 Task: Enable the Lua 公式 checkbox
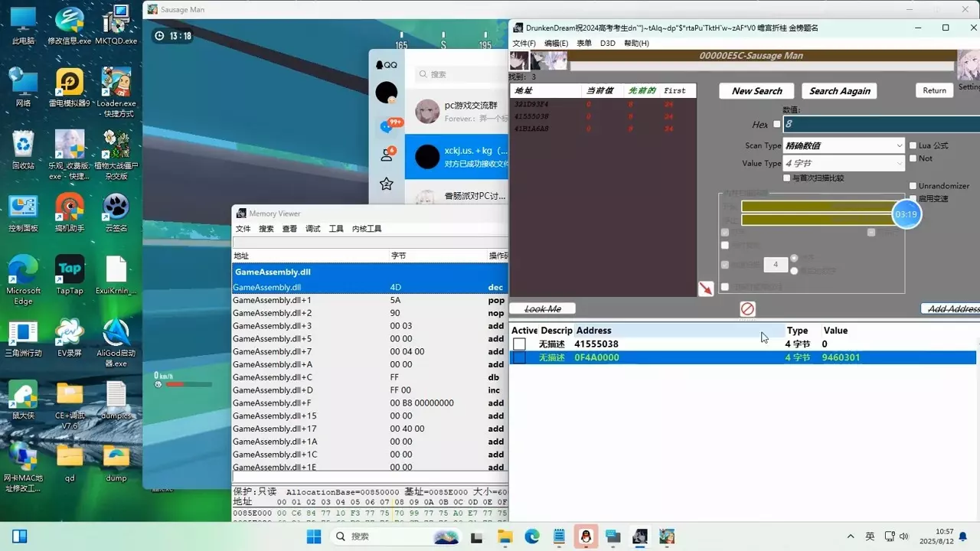coord(913,145)
